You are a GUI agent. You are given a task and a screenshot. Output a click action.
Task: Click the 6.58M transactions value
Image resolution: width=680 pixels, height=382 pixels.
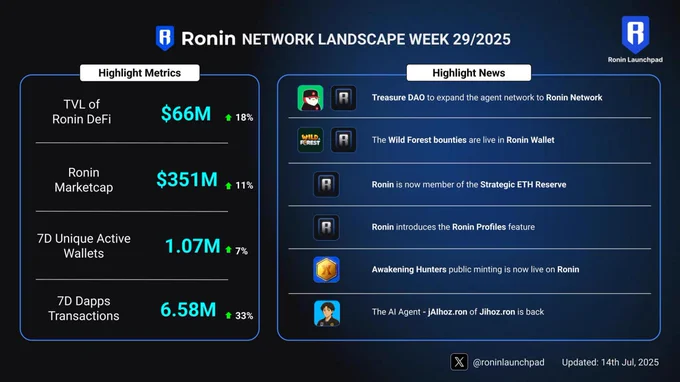coord(188,310)
